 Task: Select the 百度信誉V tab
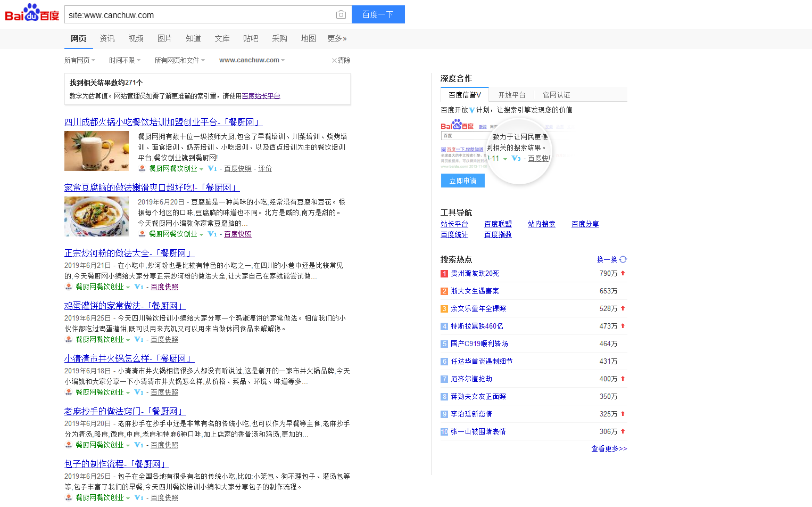tap(465, 95)
